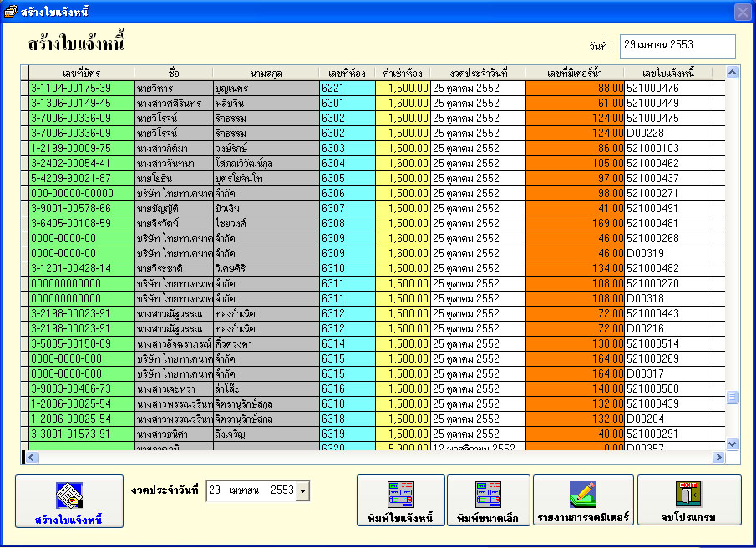Click the สร้างใบแจ้งหนี้ invoice icon

coord(69,495)
